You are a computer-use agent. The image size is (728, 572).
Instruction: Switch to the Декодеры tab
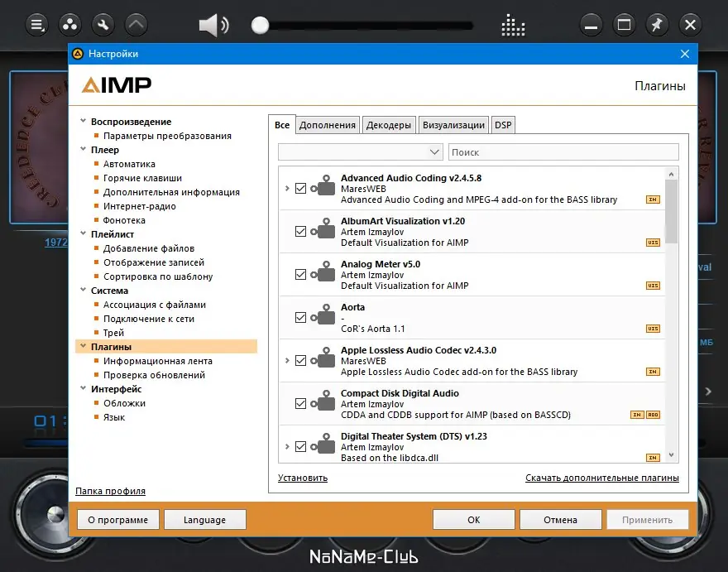(x=389, y=125)
